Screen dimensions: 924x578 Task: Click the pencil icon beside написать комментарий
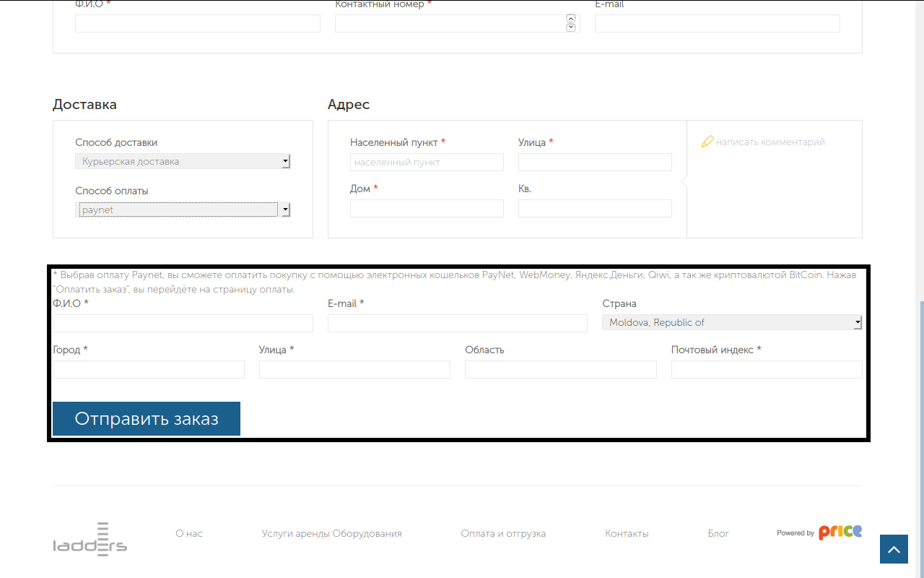click(x=707, y=142)
